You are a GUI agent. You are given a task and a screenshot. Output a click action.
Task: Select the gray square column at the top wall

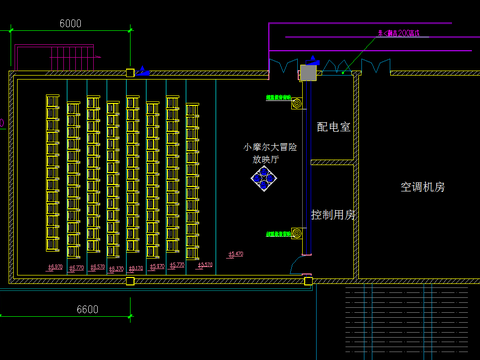click(308, 73)
